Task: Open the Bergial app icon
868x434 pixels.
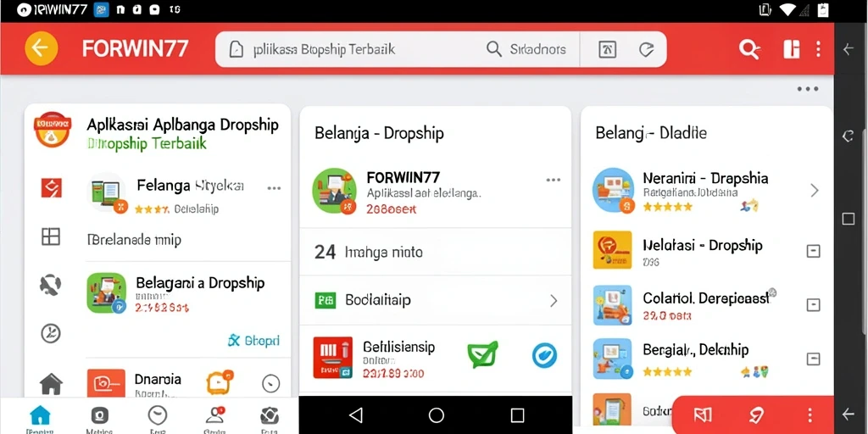Action: [x=612, y=359]
